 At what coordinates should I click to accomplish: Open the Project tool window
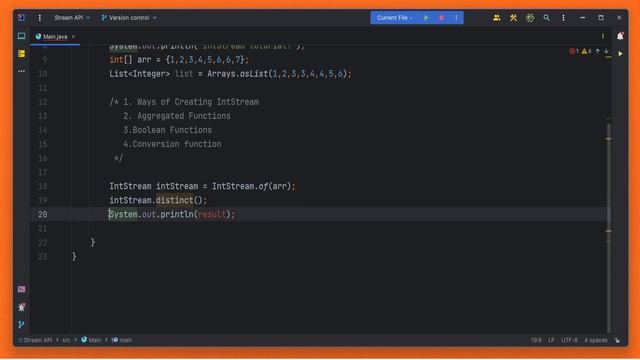click(x=21, y=36)
